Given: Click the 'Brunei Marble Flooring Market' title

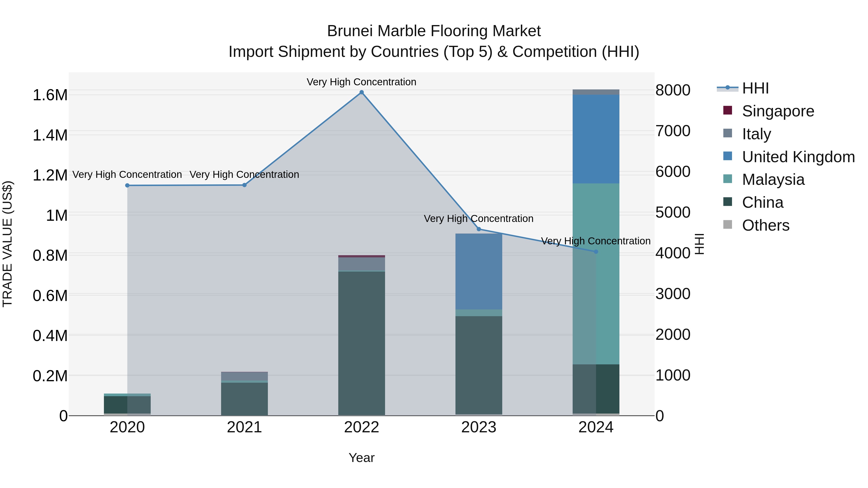Looking at the screenshot, I should click(434, 31).
